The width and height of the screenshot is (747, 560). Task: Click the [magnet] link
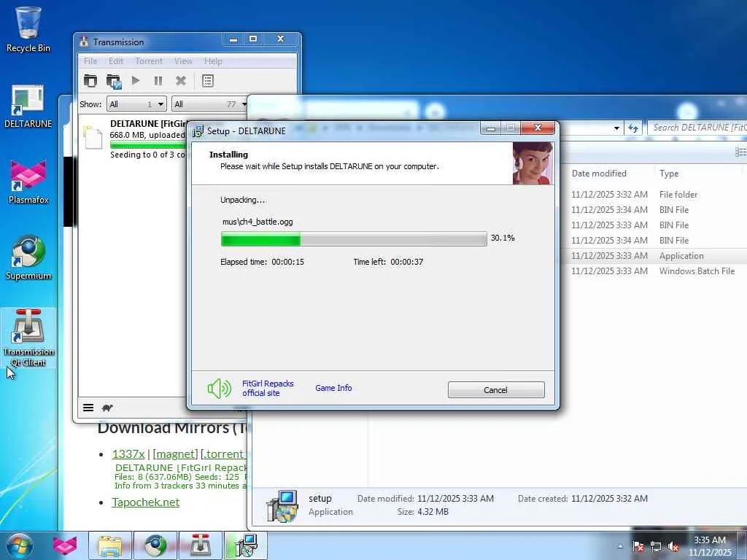175,454
